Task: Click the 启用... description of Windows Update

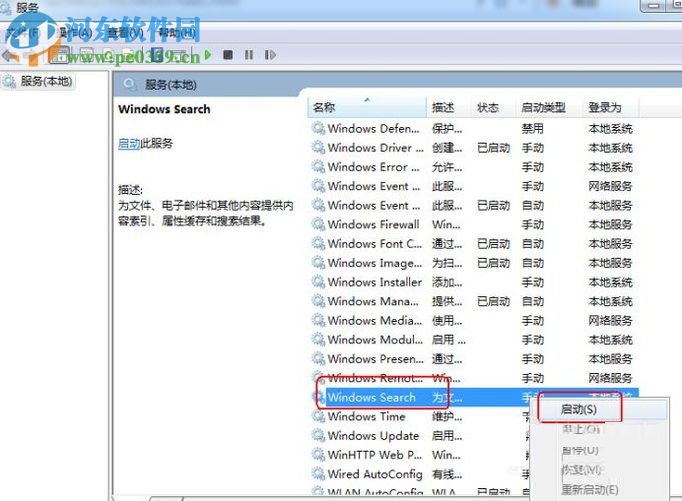Action: tap(447, 436)
